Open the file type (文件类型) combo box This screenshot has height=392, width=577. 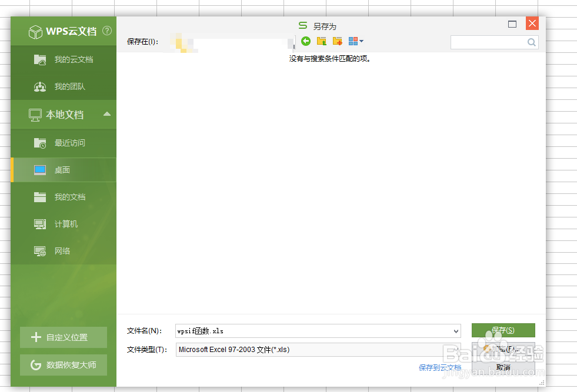[x=318, y=350]
